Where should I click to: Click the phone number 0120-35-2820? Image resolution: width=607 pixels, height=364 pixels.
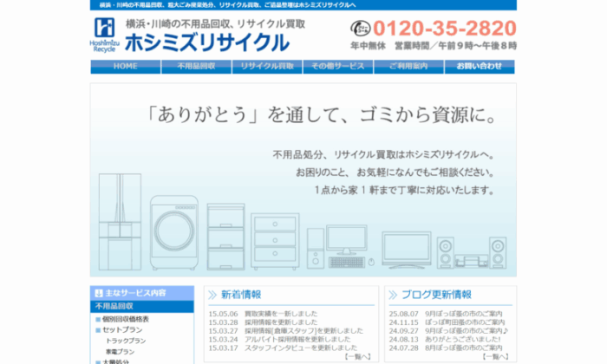(445, 29)
